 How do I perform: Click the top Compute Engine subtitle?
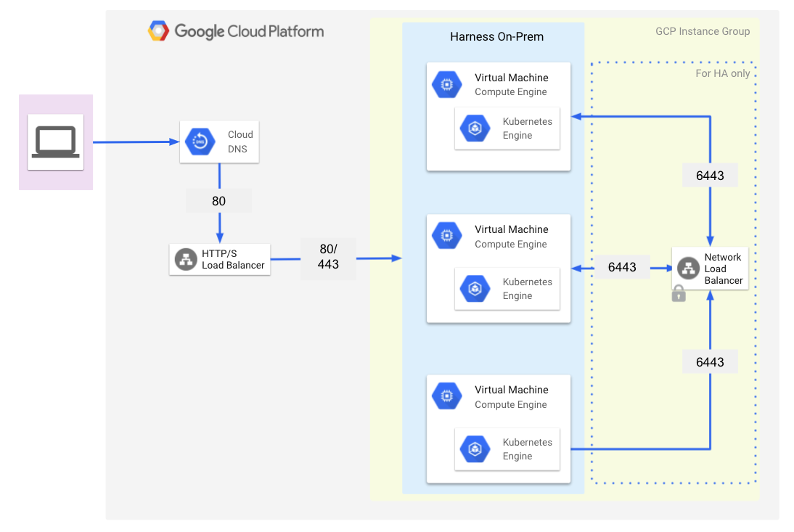click(x=510, y=92)
